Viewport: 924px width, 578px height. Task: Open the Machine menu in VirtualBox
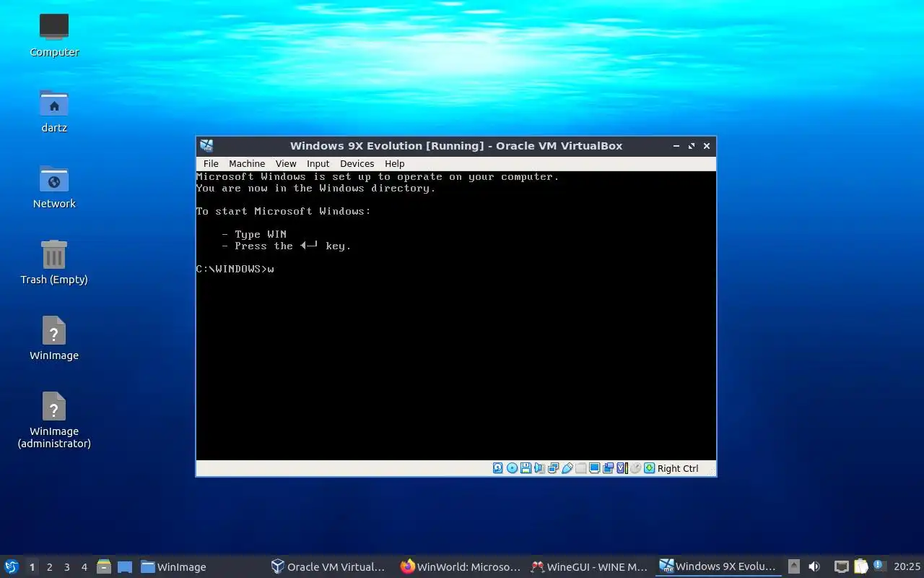247,163
